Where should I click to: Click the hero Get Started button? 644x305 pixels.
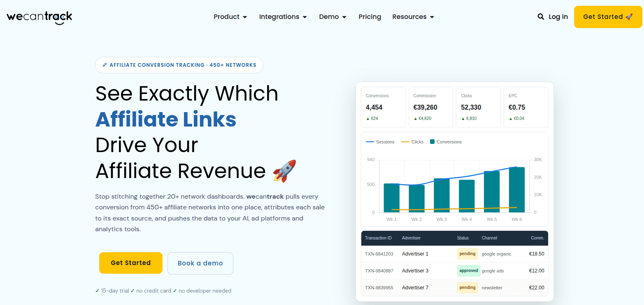coord(131,263)
